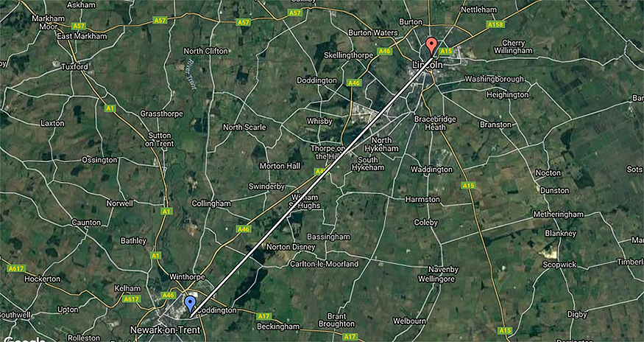644x342 pixels.
Task: Click the A57 badge near Markham Moor
Action: point(79,26)
